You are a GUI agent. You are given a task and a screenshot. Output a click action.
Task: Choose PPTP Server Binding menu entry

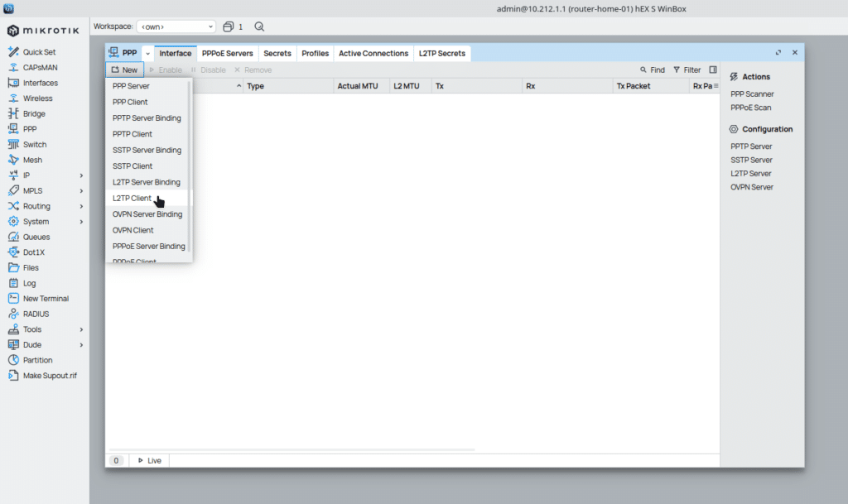pyautogui.click(x=148, y=118)
